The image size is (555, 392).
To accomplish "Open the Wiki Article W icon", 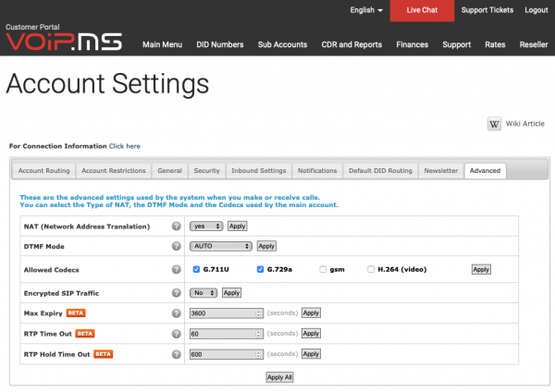I will pyautogui.click(x=494, y=124).
